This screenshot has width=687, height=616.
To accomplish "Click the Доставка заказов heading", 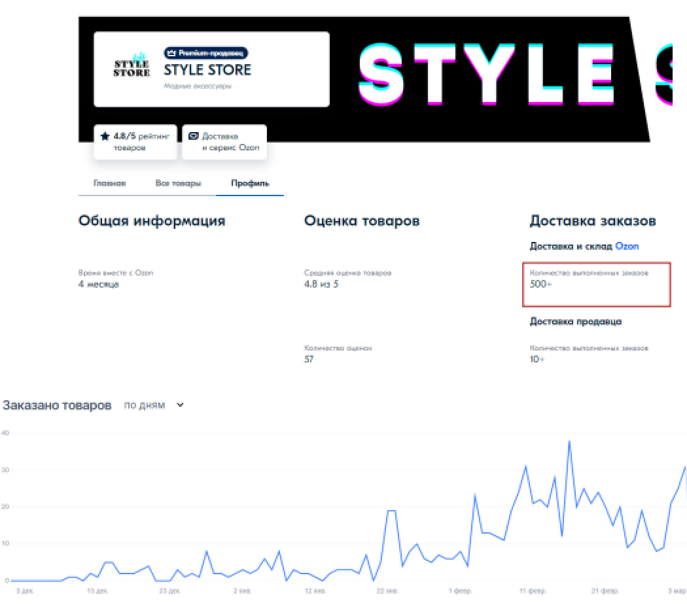I will click(x=593, y=220).
